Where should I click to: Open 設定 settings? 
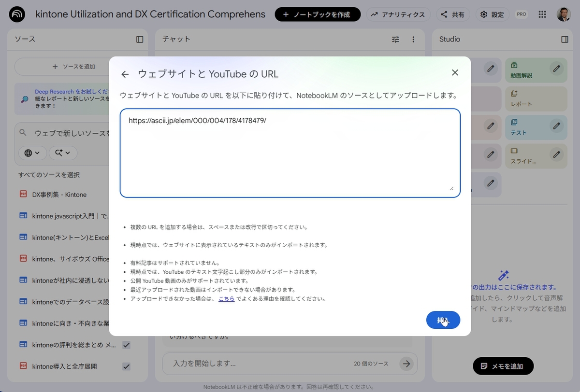(493, 14)
